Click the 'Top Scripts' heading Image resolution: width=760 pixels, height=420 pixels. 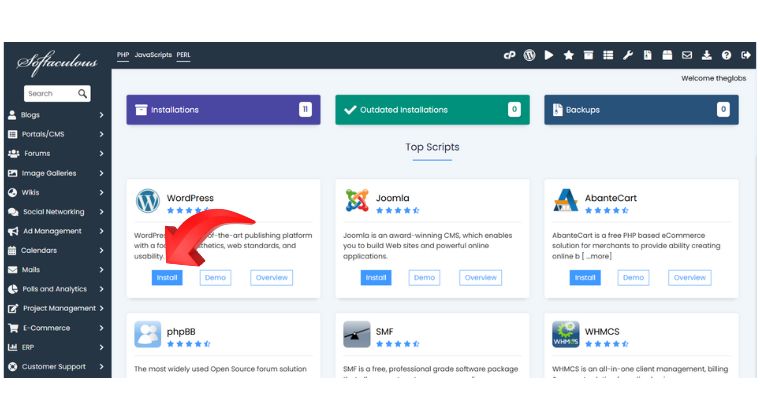pos(432,147)
